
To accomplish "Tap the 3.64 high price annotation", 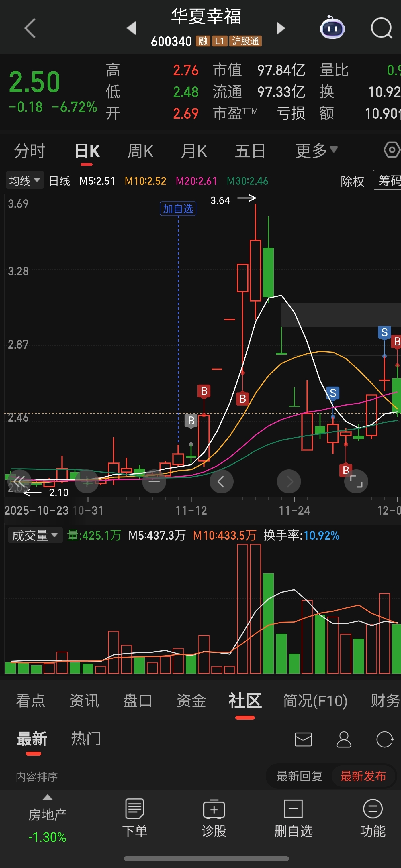I will 220,200.
